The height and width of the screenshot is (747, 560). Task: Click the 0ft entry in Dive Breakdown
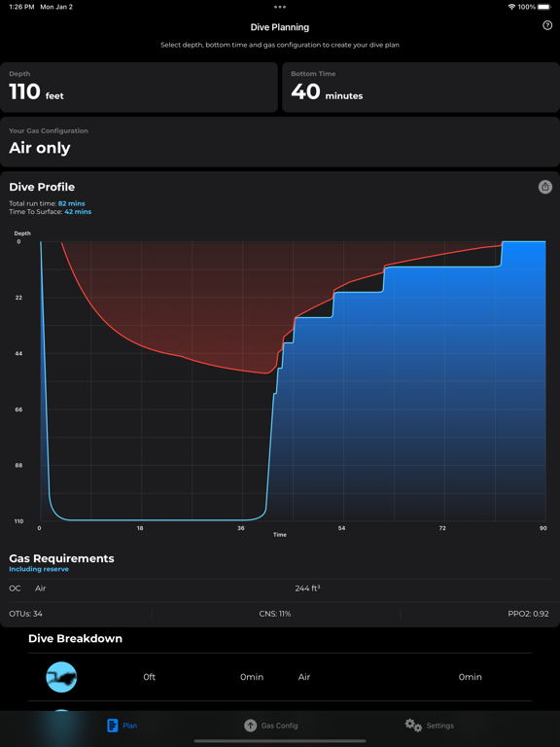click(x=150, y=677)
